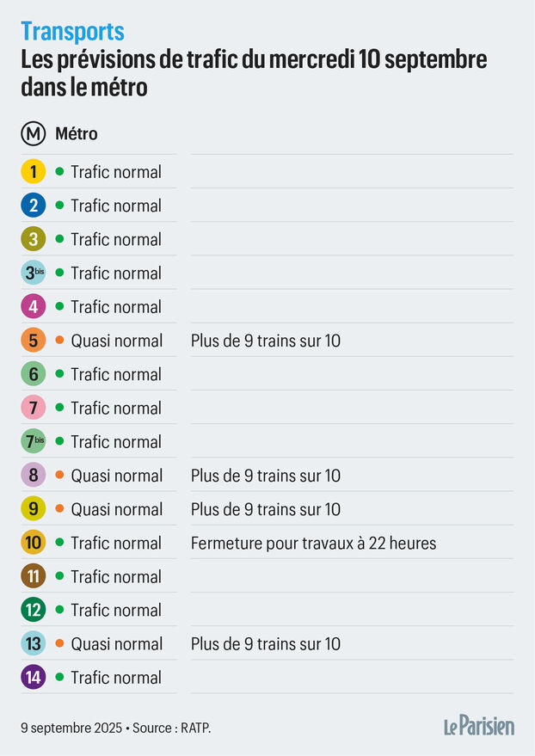Click the Métro M circle logo
Image resolution: width=535 pixels, height=756 pixels.
tap(34, 133)
